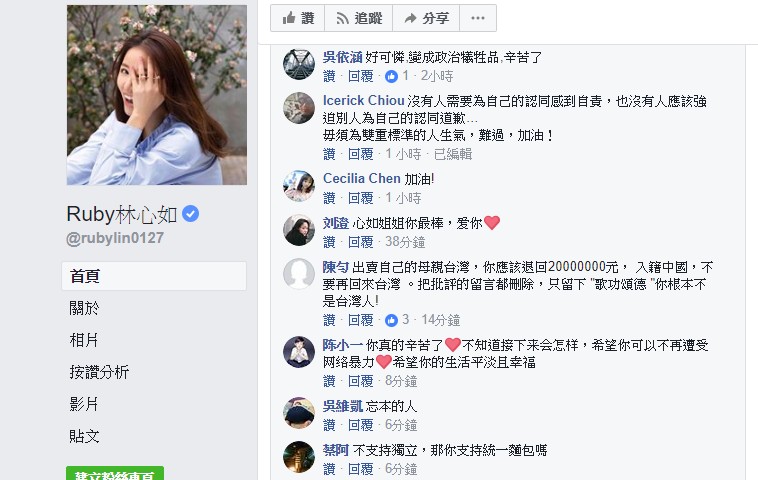View edit history (已編輯) on Icerick Chiou's comment
This screenshot has height=480, width=758.
[x=451, y=154]
